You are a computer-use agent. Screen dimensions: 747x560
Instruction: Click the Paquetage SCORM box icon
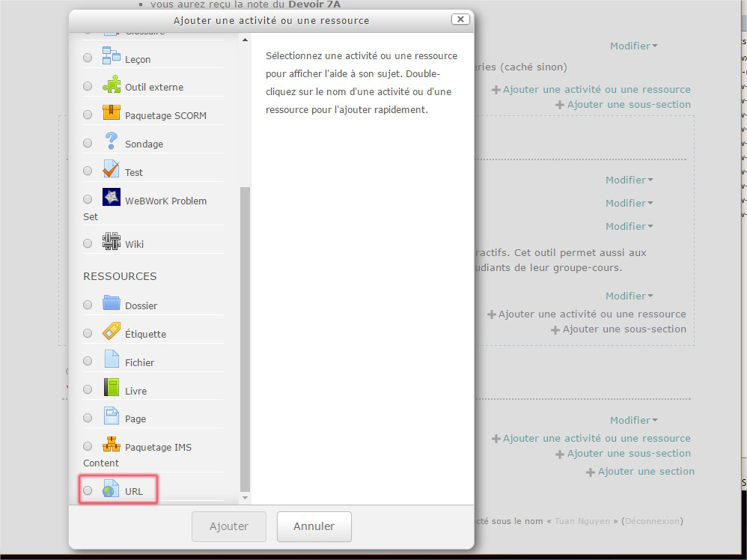pos(111,112)
